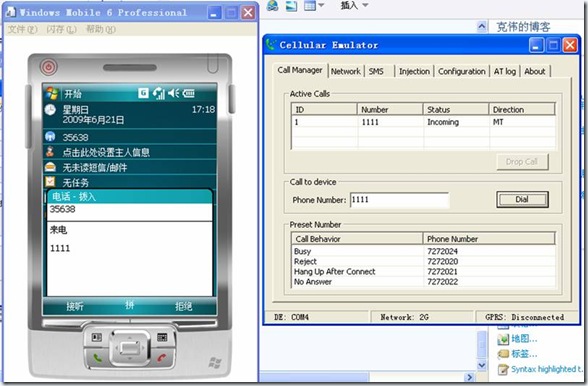Viewport: 588px width, 386px height.
Task: Switch to the Call Manager tab
Action: click(300, 70)
